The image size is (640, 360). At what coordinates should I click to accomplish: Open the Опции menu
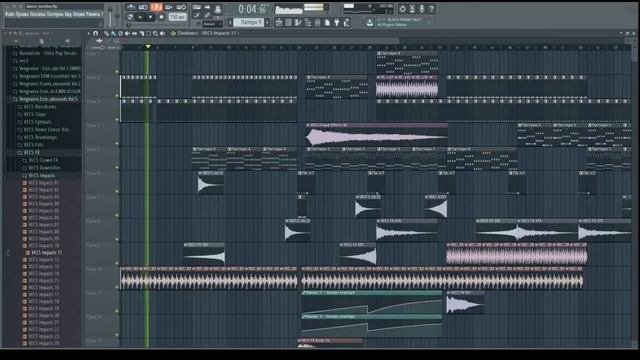click(78, 14)
